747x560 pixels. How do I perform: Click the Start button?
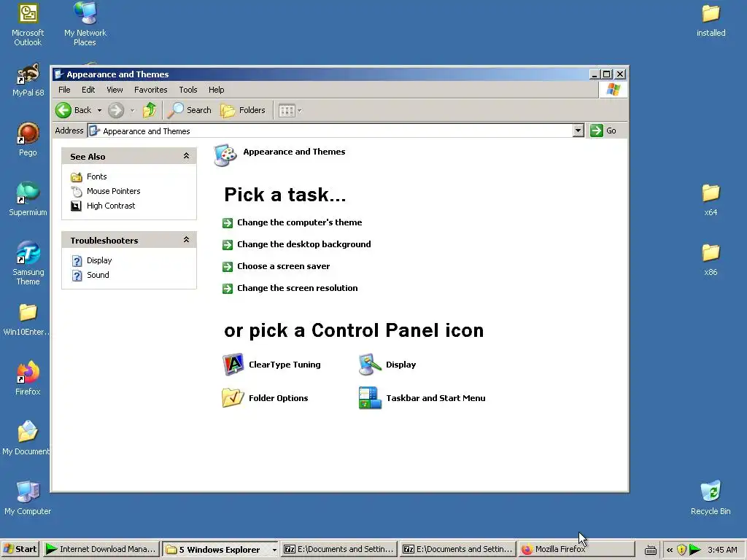click(x=20, y=549)
